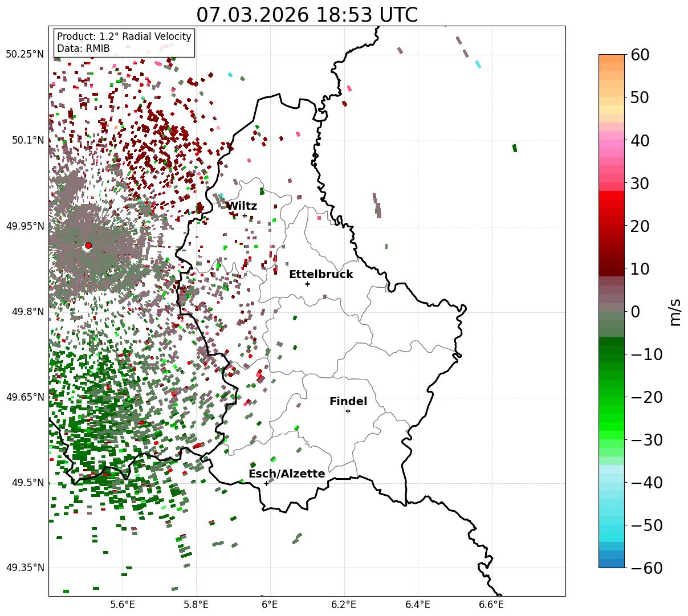
Task: Click the colorbar 20 value label
Action: pyautogui.click(x=641, y=226)
